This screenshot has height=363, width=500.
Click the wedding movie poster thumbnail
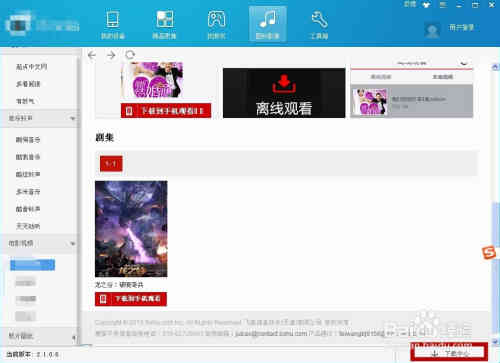pyautogui.click(x=152, y=80)
